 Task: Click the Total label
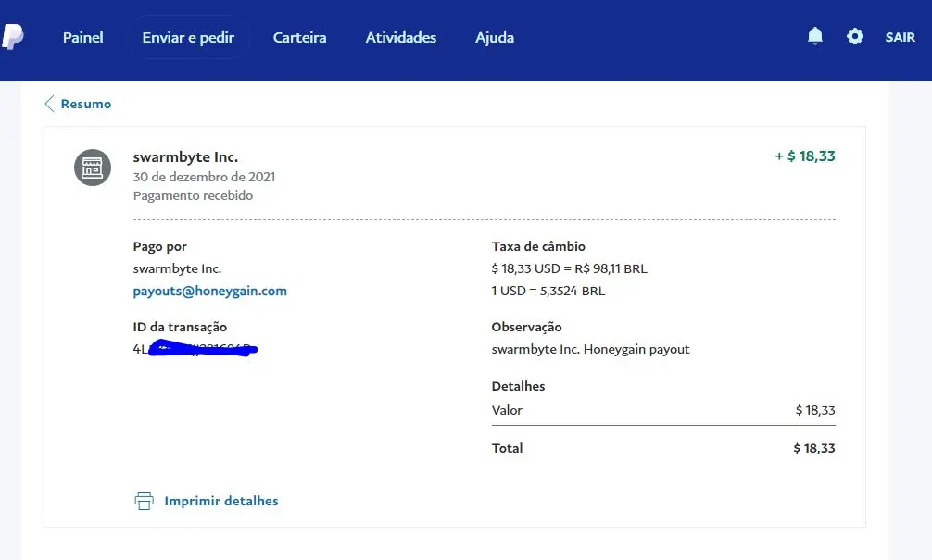pyautogui.click(x=507, y=448)
